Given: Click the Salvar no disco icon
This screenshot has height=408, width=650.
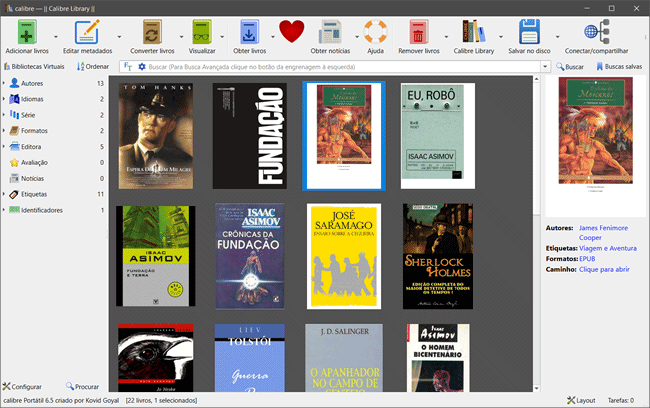Looking at the screenshot, I should [x=529, y=31].
